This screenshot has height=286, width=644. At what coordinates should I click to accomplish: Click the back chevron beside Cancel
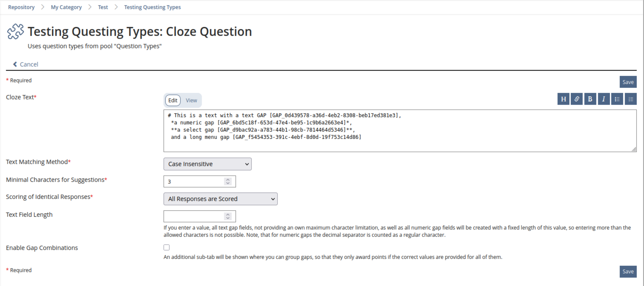click(x=15, y=64)
